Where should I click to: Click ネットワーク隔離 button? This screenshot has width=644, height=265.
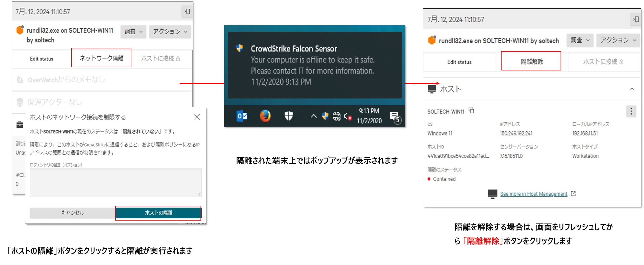click(101, 58)
